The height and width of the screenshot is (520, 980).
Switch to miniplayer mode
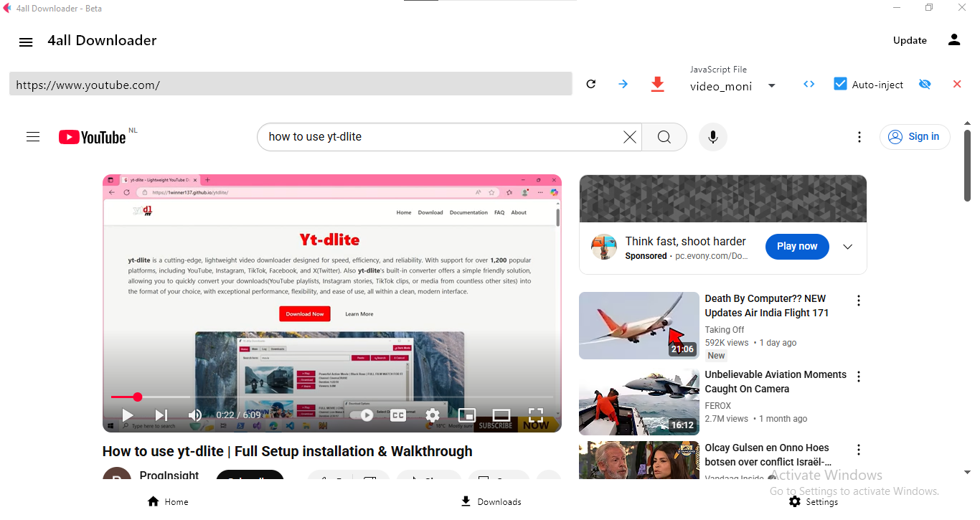467,415
